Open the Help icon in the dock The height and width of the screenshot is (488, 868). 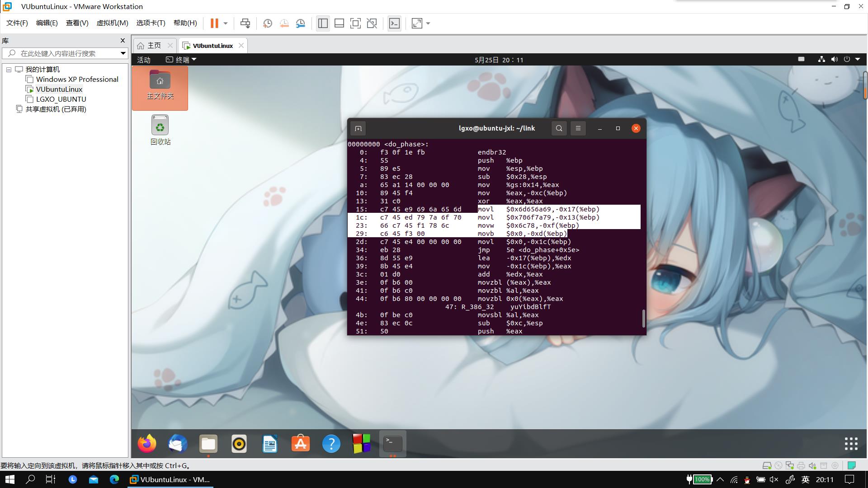[x=331, y=444]
